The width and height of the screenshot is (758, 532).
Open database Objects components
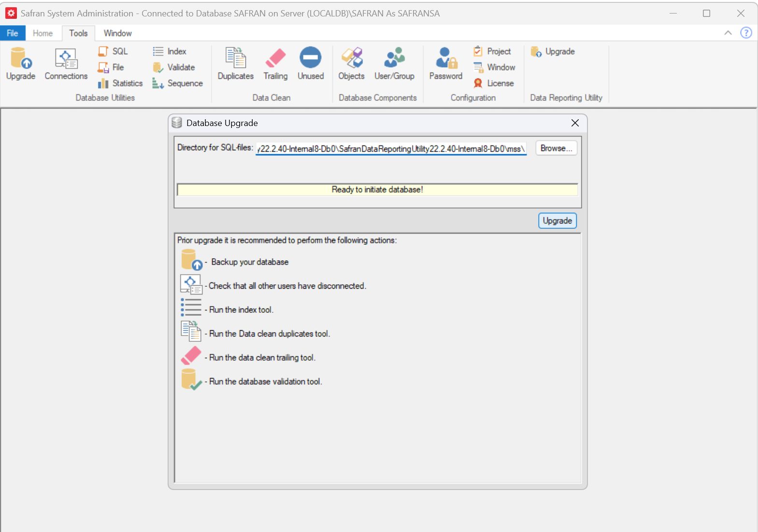pos(352,64)
